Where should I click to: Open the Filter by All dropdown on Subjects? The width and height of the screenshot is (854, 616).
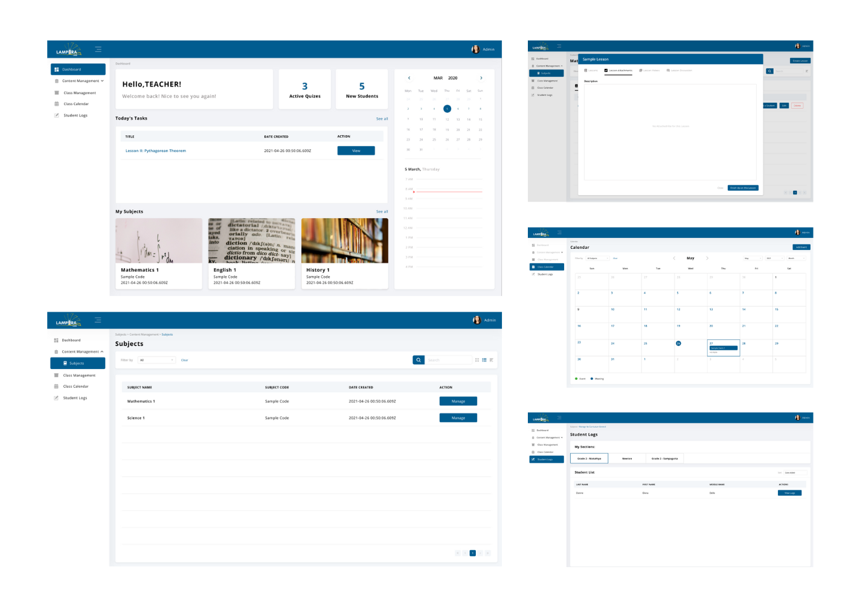pos(156,360)
